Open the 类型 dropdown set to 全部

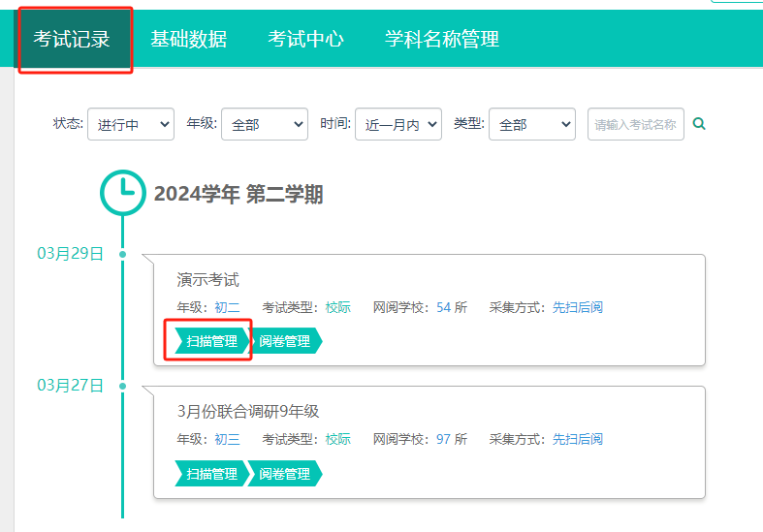[532, 124]
